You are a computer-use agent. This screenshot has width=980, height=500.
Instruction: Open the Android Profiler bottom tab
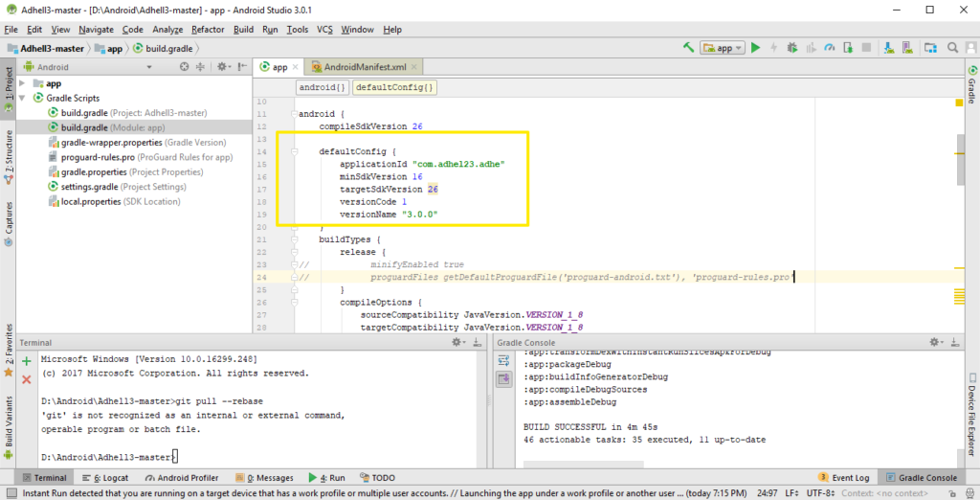(181, 477)
